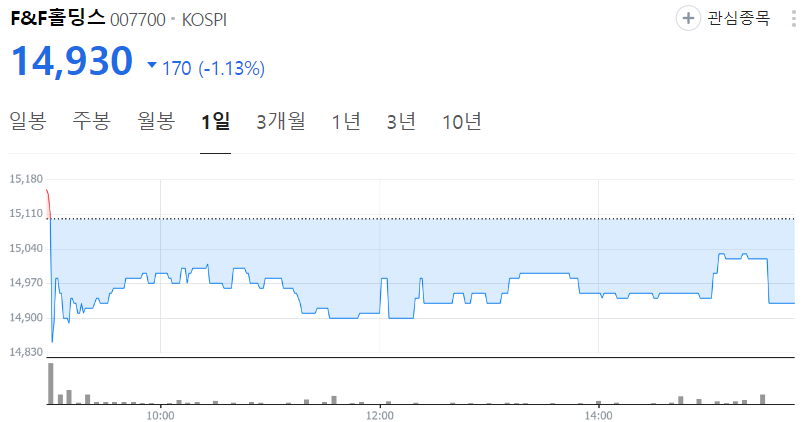The height and width of the screenshot is (422, 808).
Task: Click the change value 170
Action: 177,68
